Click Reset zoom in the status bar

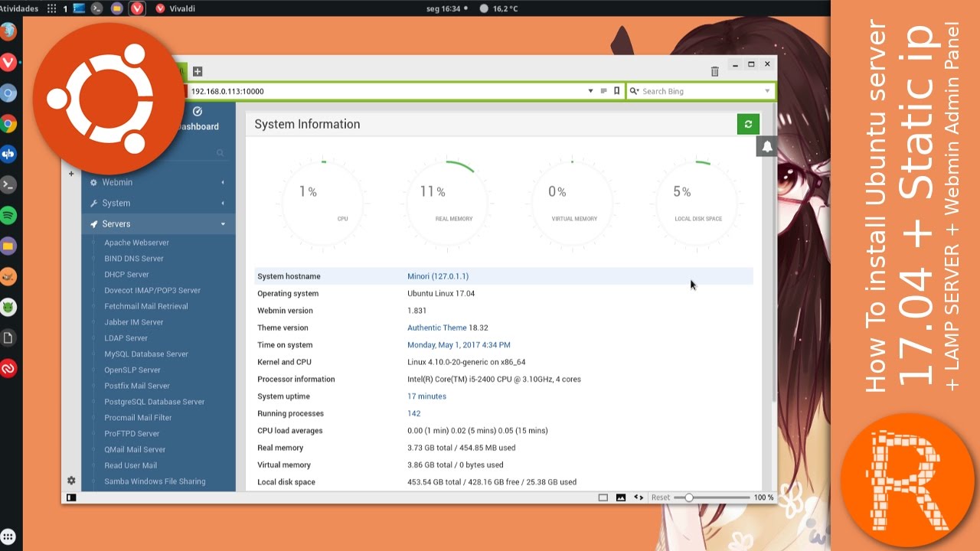661,497
